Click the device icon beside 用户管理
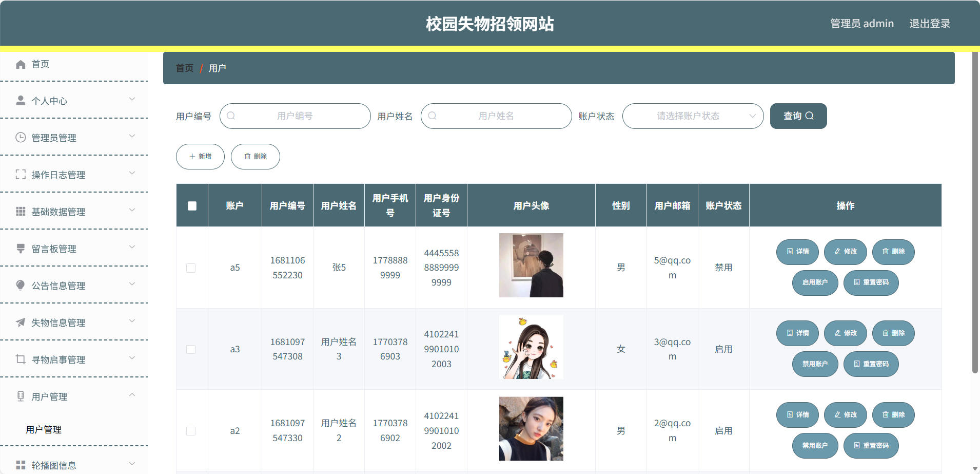Screen dimensions: 980x474 [21, 396]
